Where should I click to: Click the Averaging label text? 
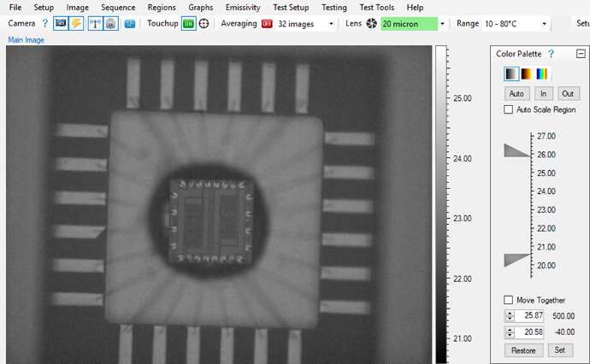239,24
